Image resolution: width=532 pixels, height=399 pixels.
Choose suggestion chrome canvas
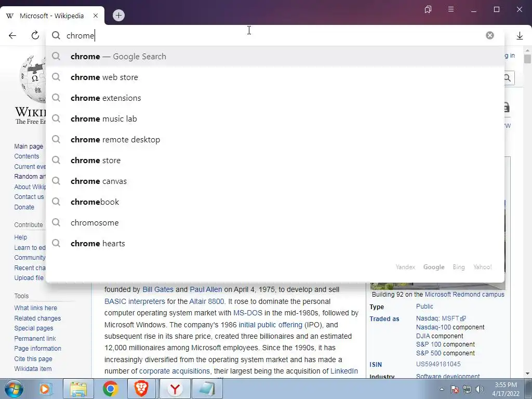[275, 181]
